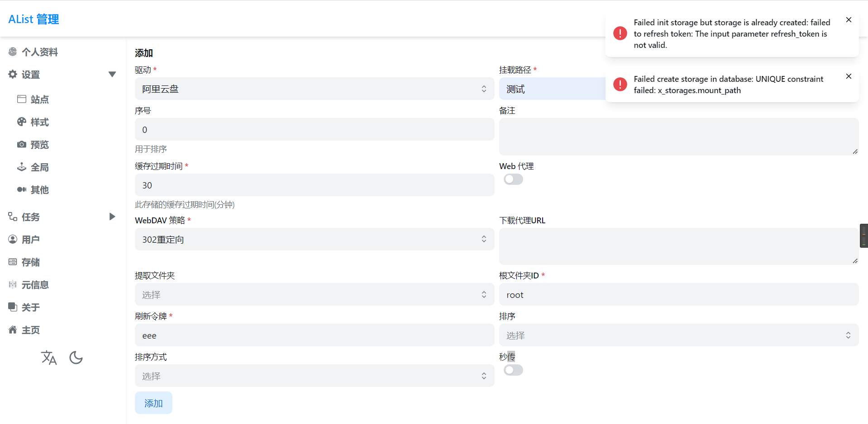Viewport: 868px width, 424px height.
Task: Open AList 管理 home link
Action: coord(33,19)
